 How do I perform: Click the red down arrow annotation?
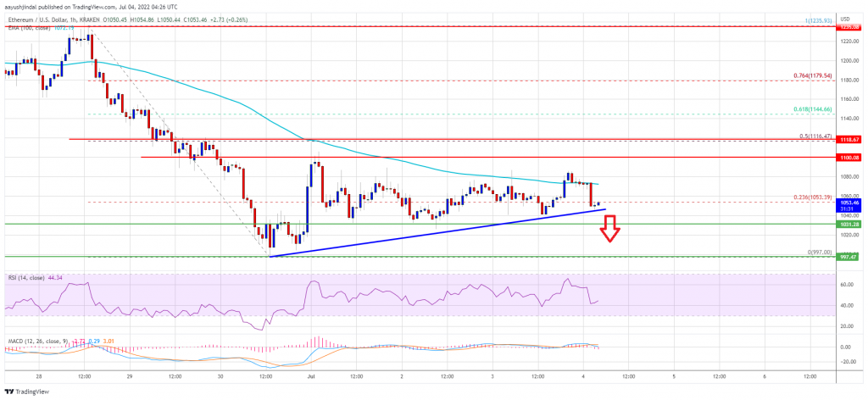click(610, 243)
